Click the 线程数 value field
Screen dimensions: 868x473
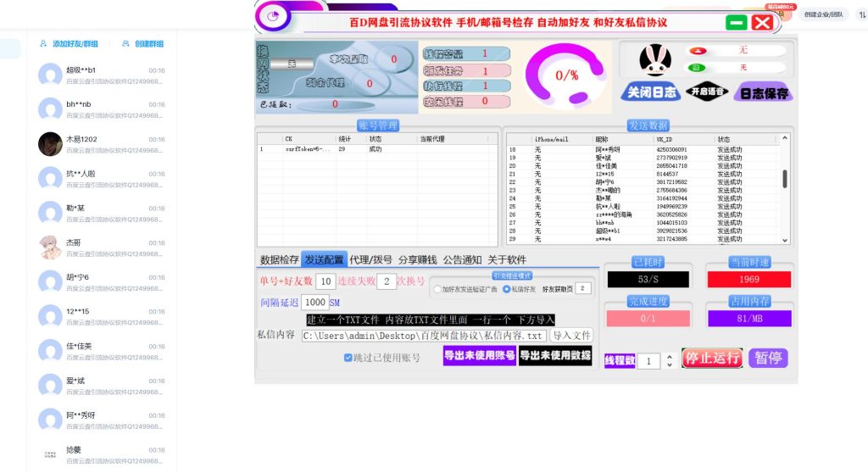648,361
